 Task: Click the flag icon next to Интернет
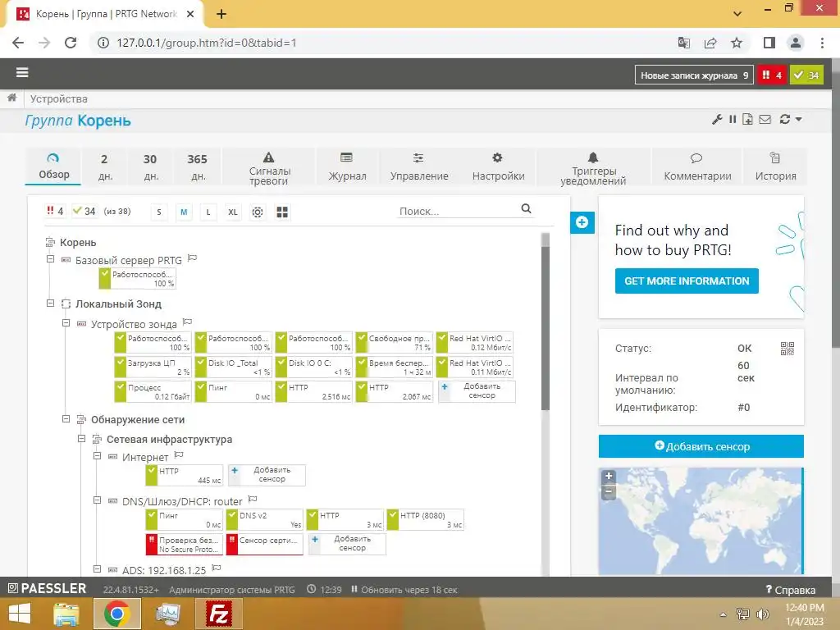(179, 455)
